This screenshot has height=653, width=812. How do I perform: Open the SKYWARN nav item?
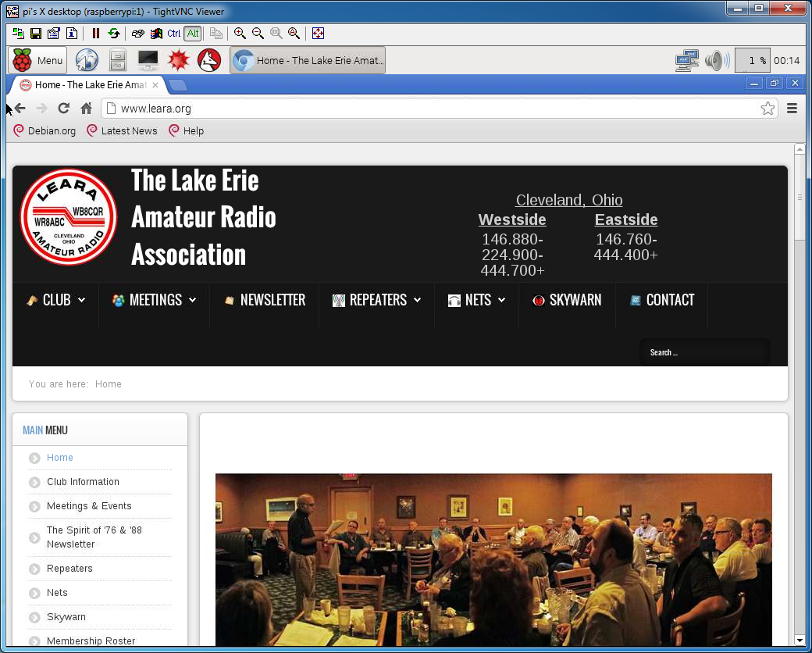pyautogui.click(x=567, y=300)
